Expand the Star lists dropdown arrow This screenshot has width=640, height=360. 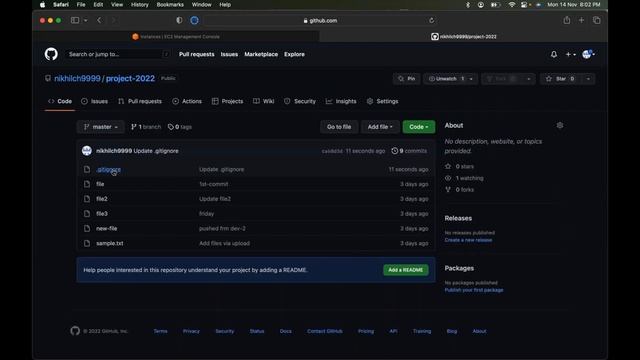click(588, 79)
